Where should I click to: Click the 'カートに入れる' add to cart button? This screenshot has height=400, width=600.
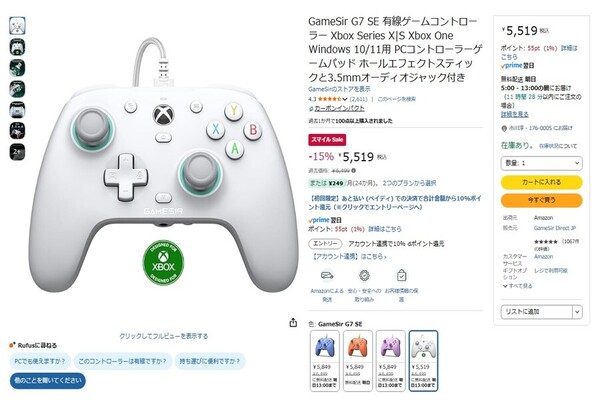pyautogui.click(x=541, y=182)
